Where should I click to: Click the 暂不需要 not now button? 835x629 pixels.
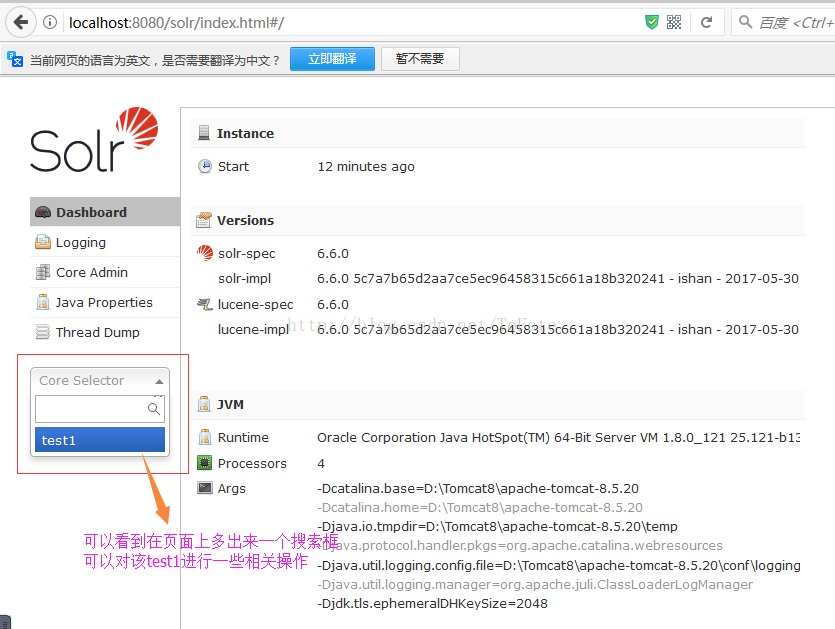coord(420,59)
